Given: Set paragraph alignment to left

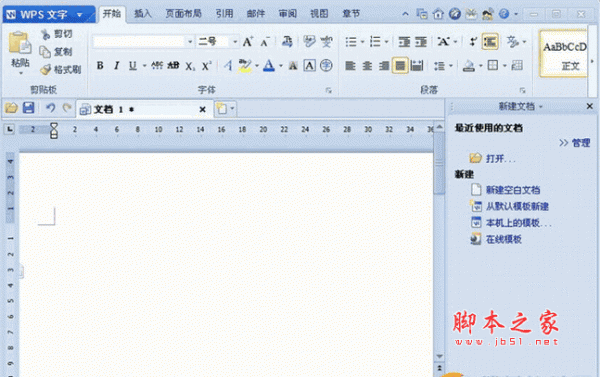Looking at the screenshot, I should pyautogui.click(x=350, y=66).
